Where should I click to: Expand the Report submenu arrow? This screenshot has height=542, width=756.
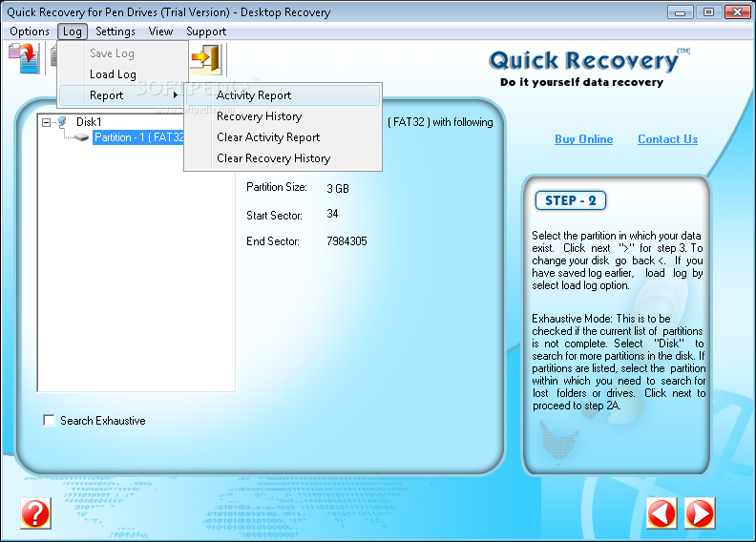(x=176, y=95)
